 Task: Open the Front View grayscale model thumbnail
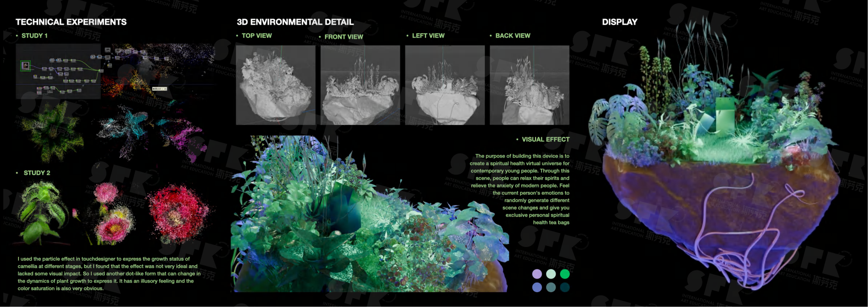click(360, 85)
